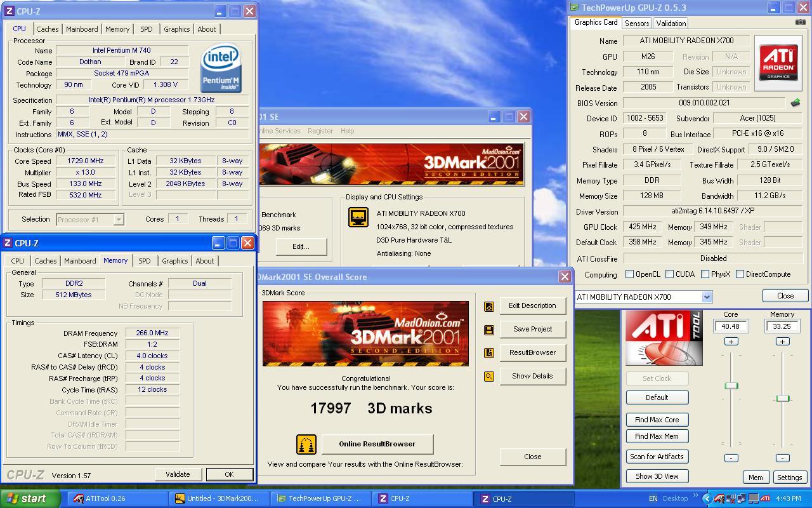Click the top CPU-Z window title icon
The width and height of the screenshot is (812, 508).
pyautogui.click(x=9, y=11)
